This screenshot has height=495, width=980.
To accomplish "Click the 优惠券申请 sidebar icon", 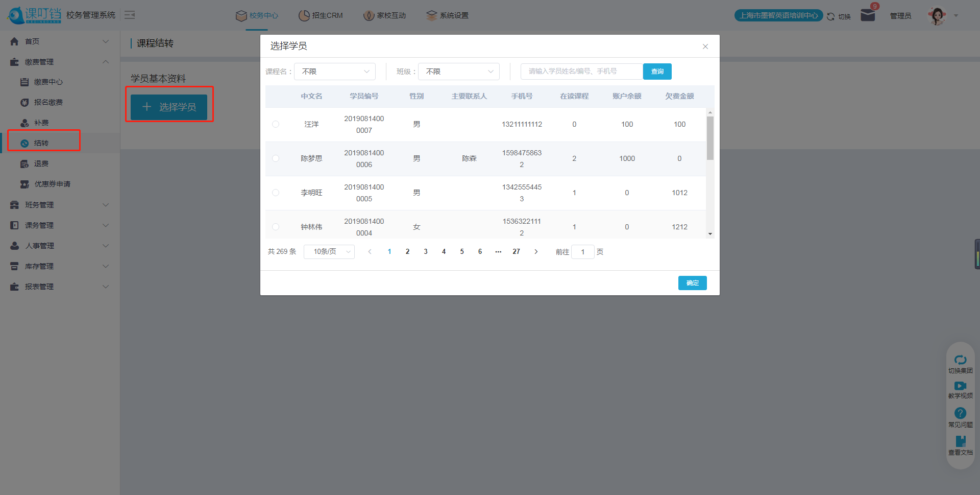I will 24,184.
